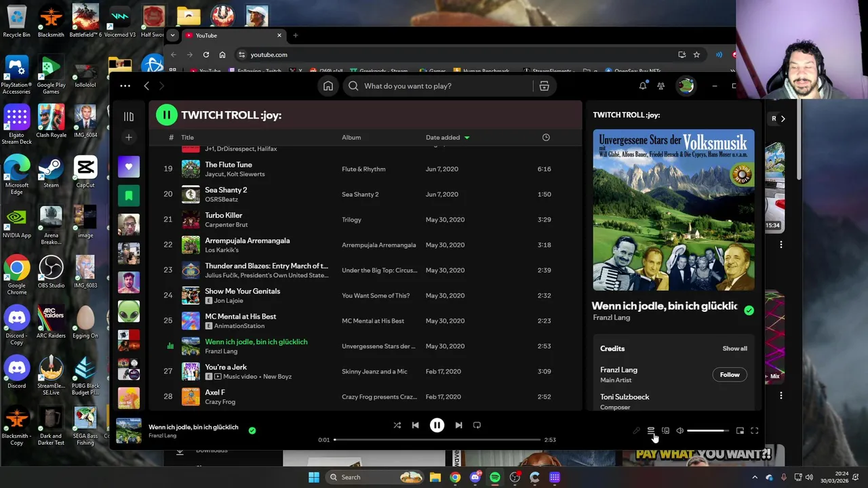Open Spotify from the taskbar
Image resolution: width=868 pixels, height=488 pixels.
click(495, 477)
